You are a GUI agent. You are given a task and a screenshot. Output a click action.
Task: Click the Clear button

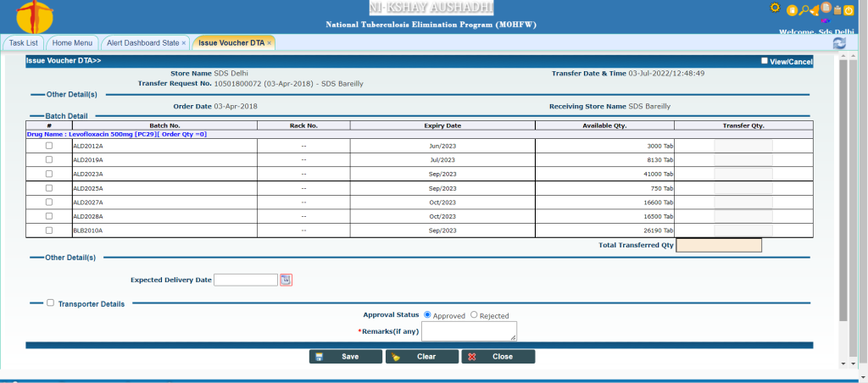(422, 357)
